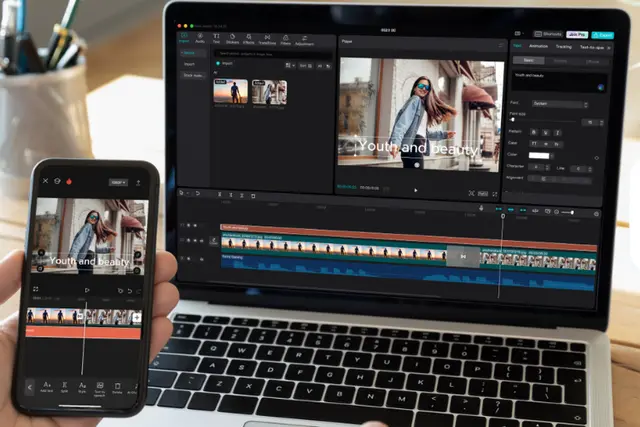Switch to the Tracking tab in inspector
This screenshot has height=427, width=640.
pyautogui.click(x=564, y=47)
